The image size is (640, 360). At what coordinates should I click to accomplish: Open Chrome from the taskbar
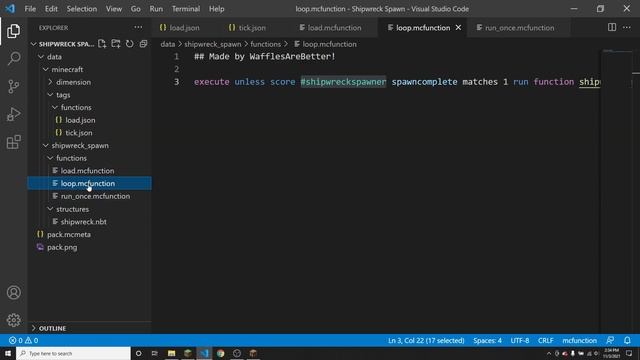tap(220, 353)
